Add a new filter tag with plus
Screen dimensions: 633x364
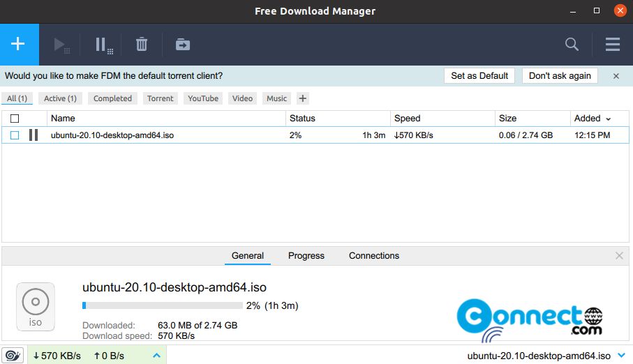[x=302, y=98]
